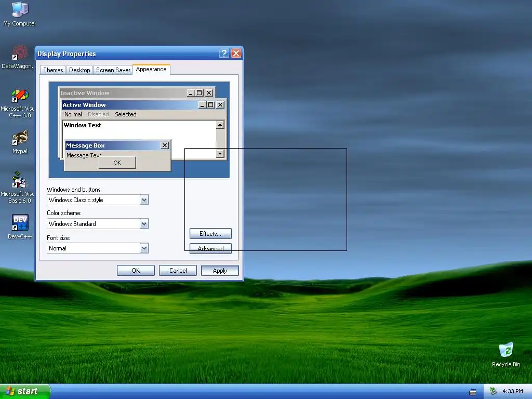Image resolution: width=532 pixels, height=399 pixels.
Task: Click the Inactive Window preview minimize icon
Action: pyautogui.click(x=191, y=93)
